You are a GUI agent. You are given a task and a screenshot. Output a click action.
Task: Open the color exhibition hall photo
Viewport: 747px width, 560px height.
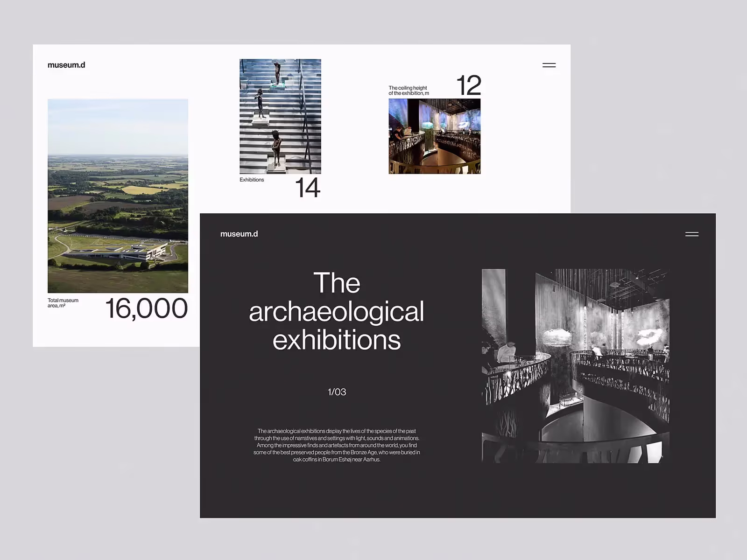(x=434, y=136)
